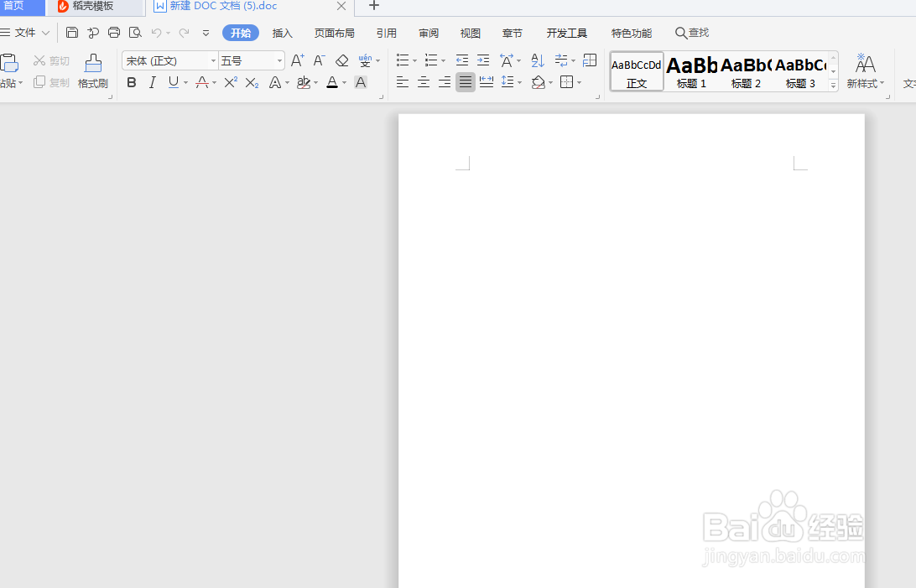Click the Save icon in quick toolbar
The image size is (916, 588).
72,33
